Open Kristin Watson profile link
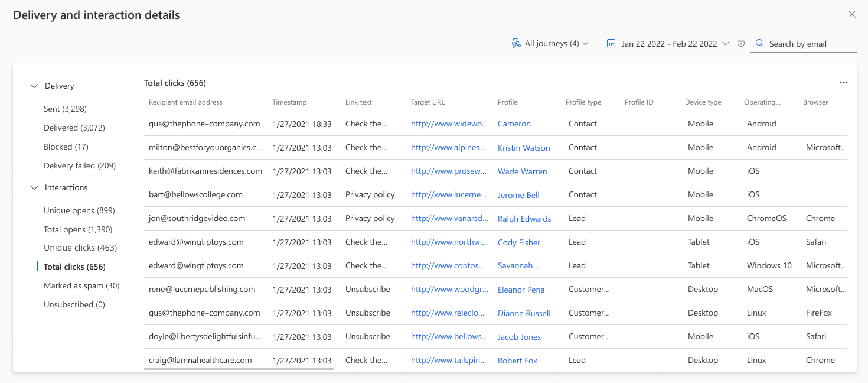The height and width of the screenshot is (383, 868). point(523,148)
